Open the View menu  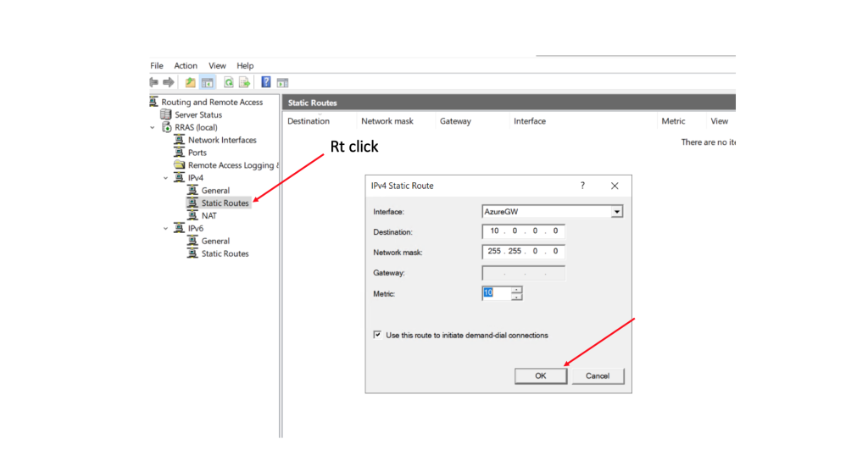[217, 65]
